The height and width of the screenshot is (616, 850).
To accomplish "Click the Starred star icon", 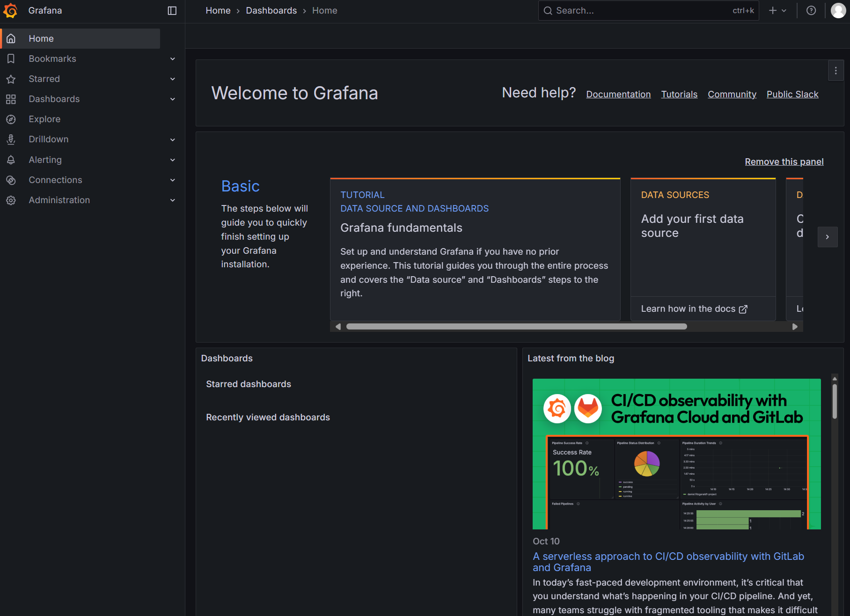I will [11, 79].
